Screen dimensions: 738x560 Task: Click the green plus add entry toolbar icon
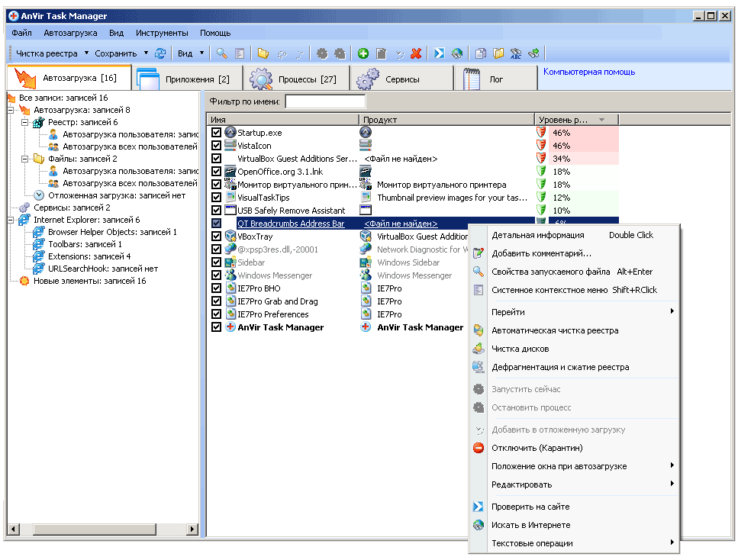click(x=363, y=53)
